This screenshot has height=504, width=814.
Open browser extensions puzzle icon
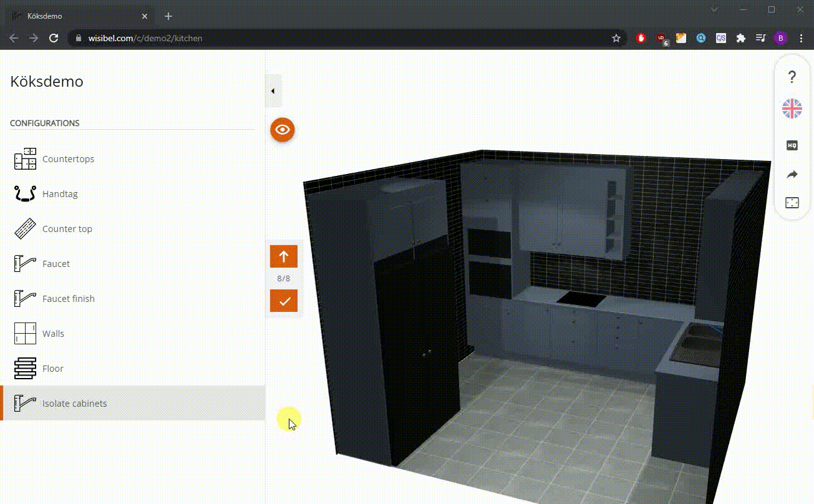click(x=740, y=38)
